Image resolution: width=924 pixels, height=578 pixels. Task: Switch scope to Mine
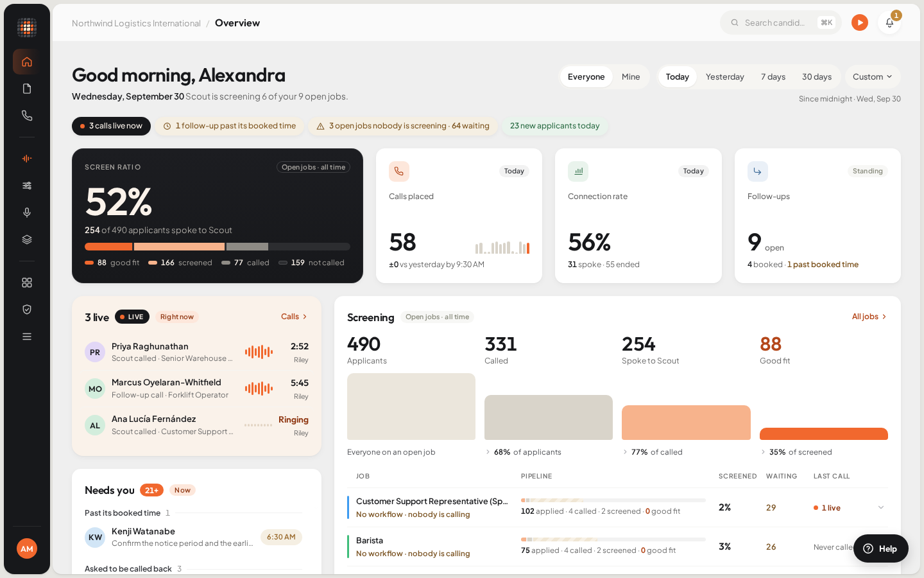(x=631, y=77)
